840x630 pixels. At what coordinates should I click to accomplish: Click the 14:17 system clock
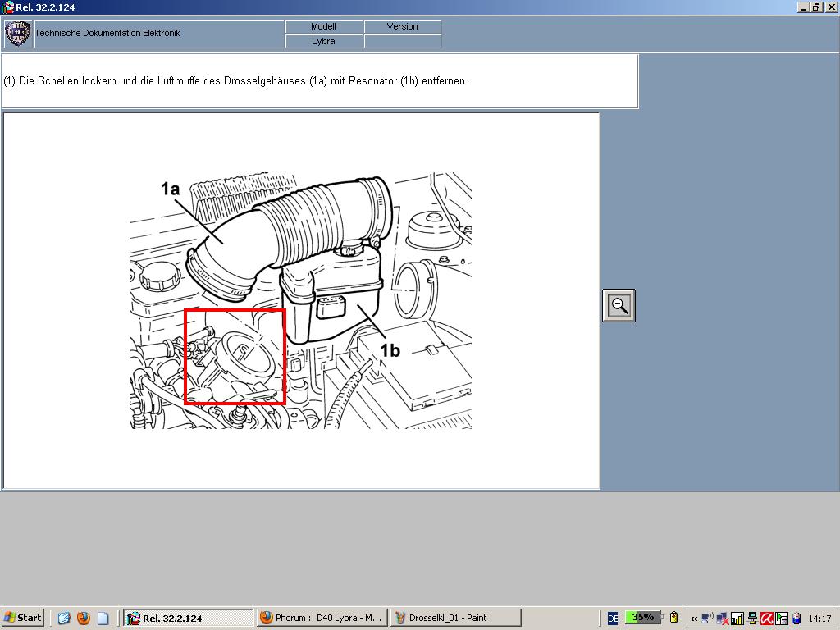(819, 619)
